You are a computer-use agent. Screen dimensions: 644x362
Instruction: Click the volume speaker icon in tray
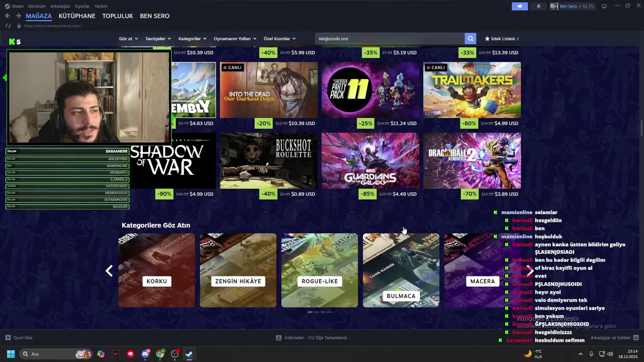coord(610,354)
